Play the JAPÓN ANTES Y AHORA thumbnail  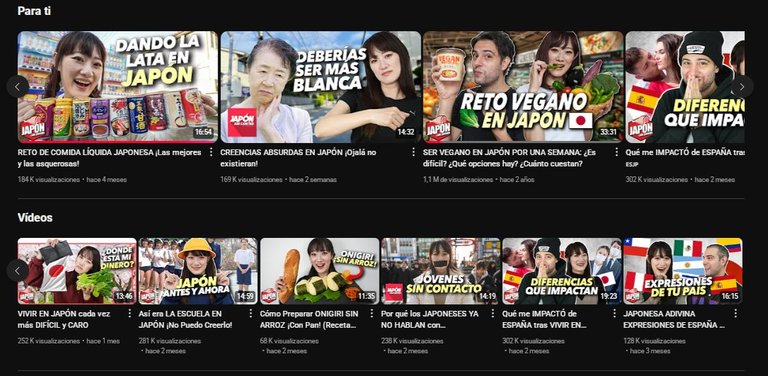pos(198,271)
